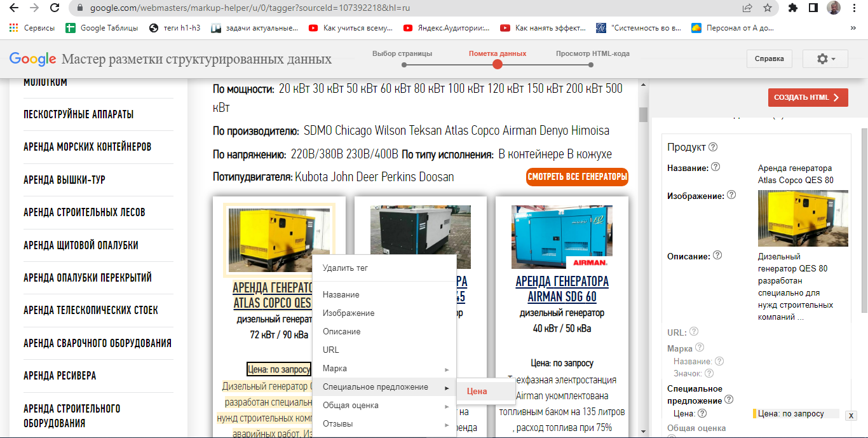This screenshot has height=438, width=868.
Task: Expand Марка submenu in context menu
Action: 384,369
